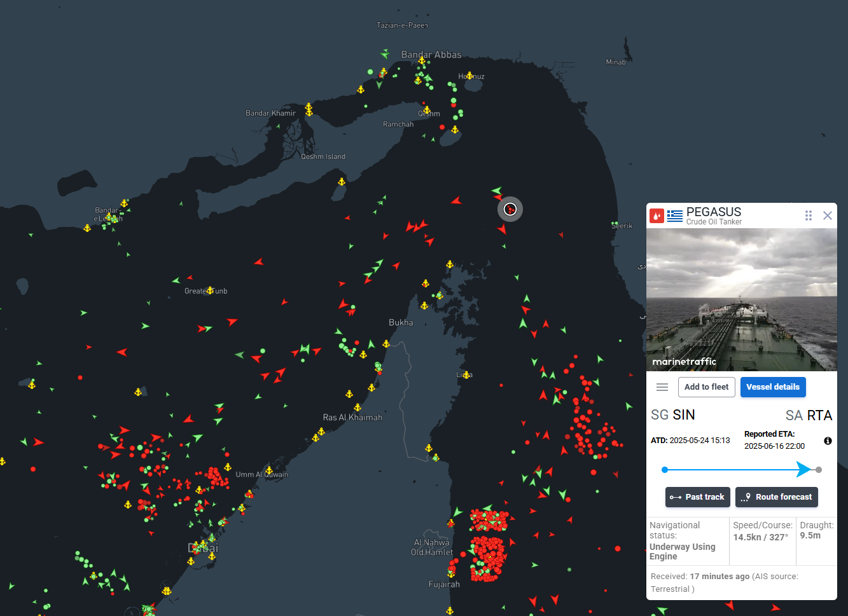
Task: Click the Crude Oil Tanker subtitle
Action: click(x=714, y=222)
